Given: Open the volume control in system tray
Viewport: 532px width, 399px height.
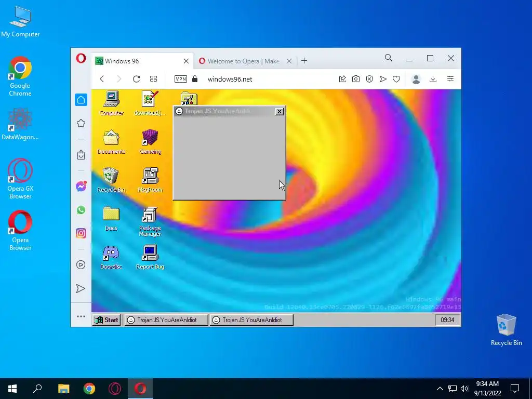Looking at the screenshot, I should (464, 389).
